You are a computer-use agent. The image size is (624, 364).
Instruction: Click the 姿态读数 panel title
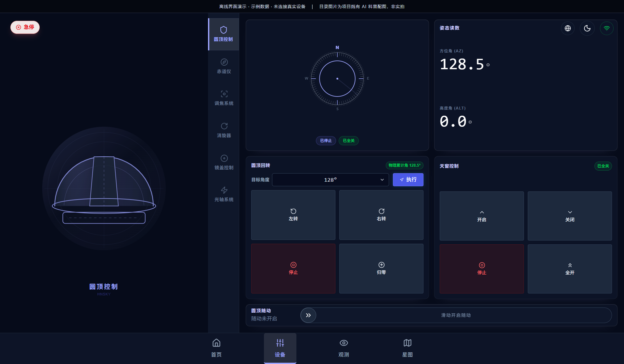tap(449, 28)
